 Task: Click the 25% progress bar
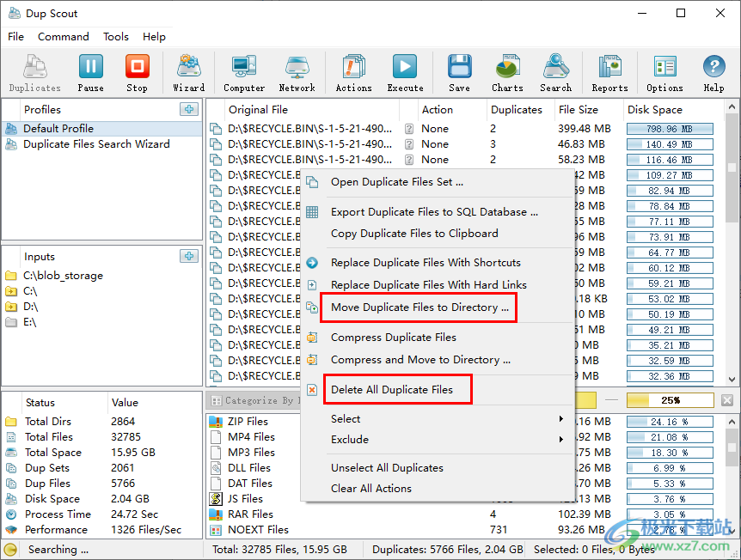pos(671,400)
